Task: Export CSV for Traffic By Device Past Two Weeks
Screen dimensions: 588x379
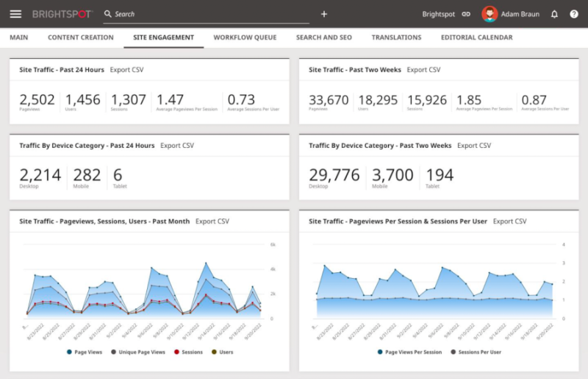Action: pos(473,146)
